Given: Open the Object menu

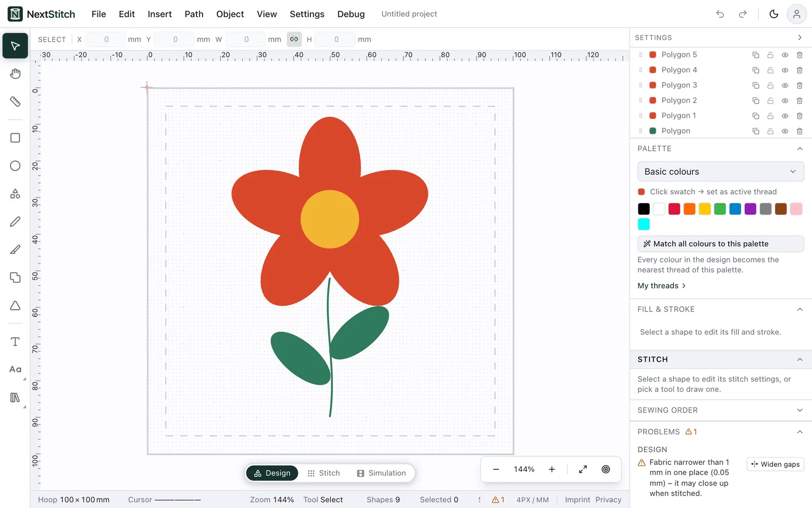Looking at the screenshot, I should [230, 14].
